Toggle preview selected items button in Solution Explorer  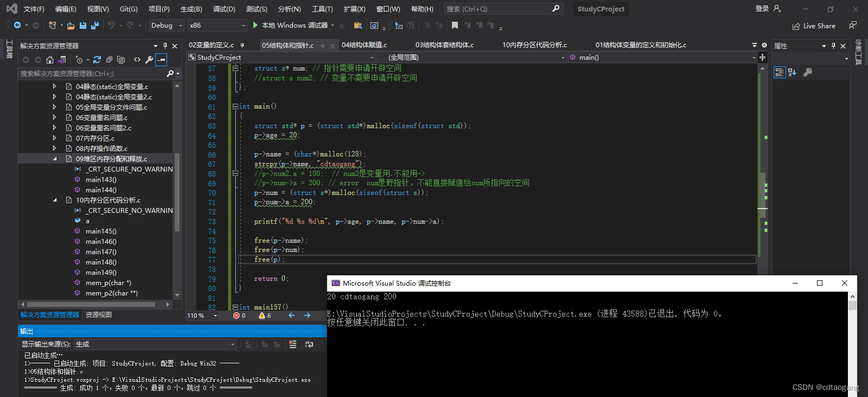click(161, 60)
